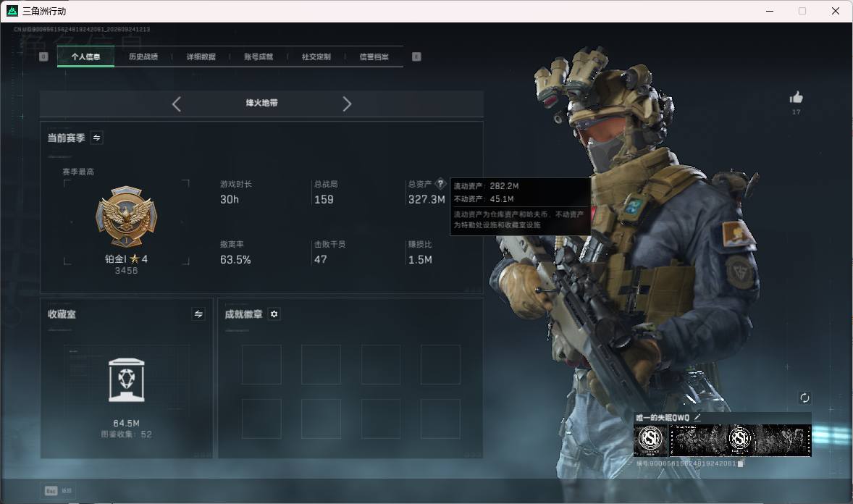Click the 赚损比 value 1.5M
The height and width of the screenshot is (504, 853).
tap(420, 260)
